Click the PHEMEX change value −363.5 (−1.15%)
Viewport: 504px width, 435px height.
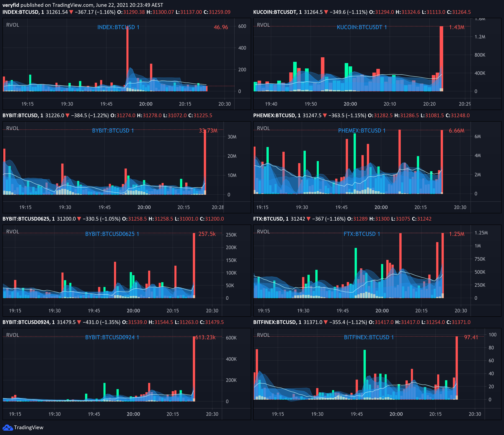[347, 115]
